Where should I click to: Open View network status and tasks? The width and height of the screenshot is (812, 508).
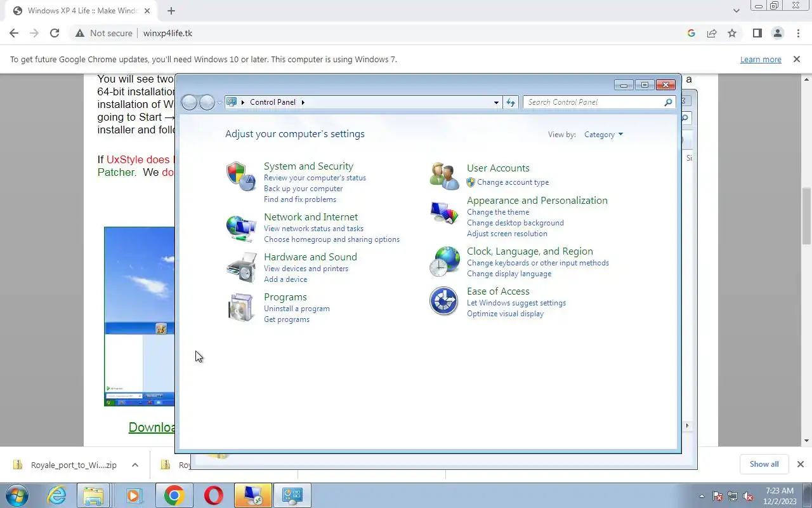click(313, 229)
